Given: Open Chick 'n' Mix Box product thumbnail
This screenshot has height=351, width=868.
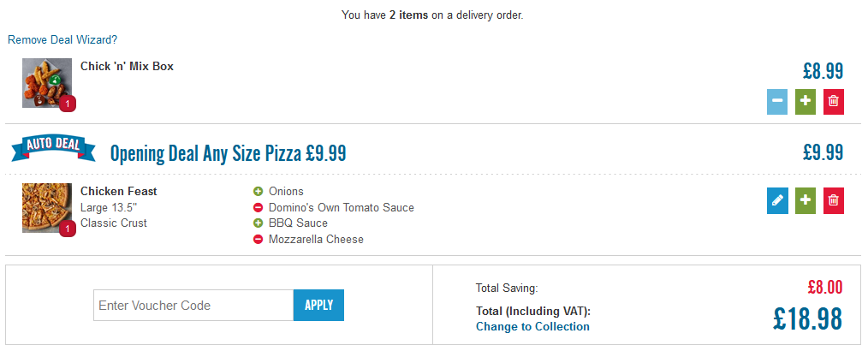Looking at the screenshot, I should [47, 83].
